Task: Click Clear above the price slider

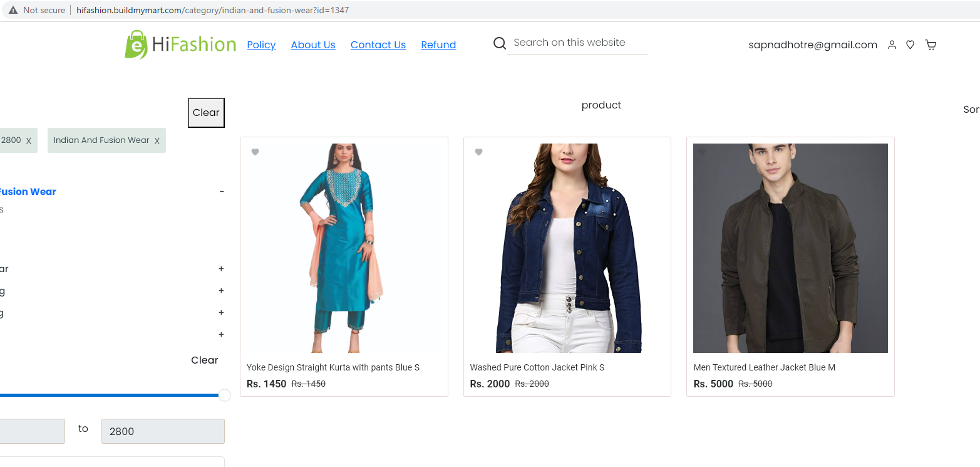Action: tap(205, 360)
